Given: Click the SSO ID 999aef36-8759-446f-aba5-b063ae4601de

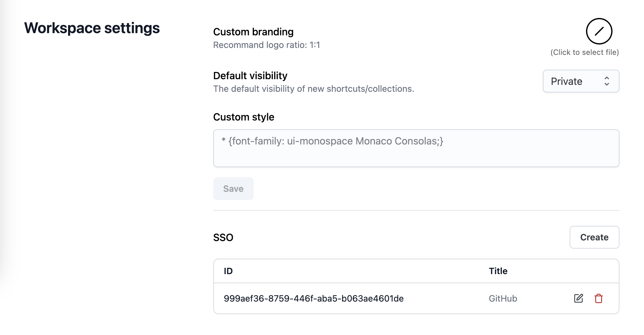Looking at the screenshot, I should (x=313, y=298).
